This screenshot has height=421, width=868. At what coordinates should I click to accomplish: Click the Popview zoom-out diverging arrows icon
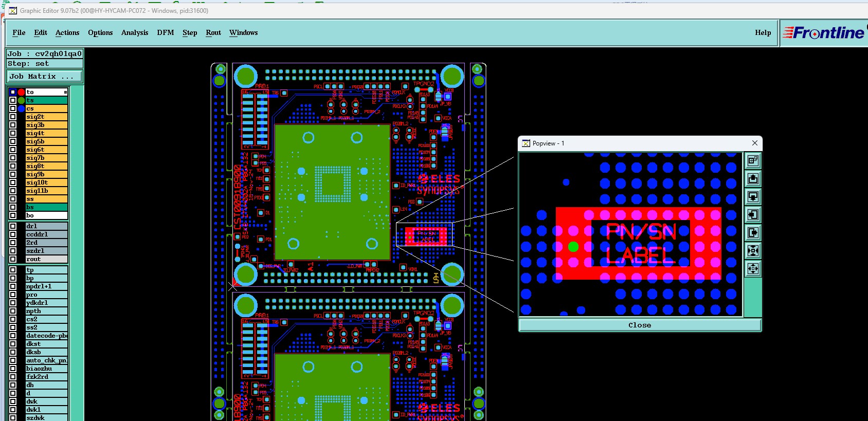tap(753, 269)
